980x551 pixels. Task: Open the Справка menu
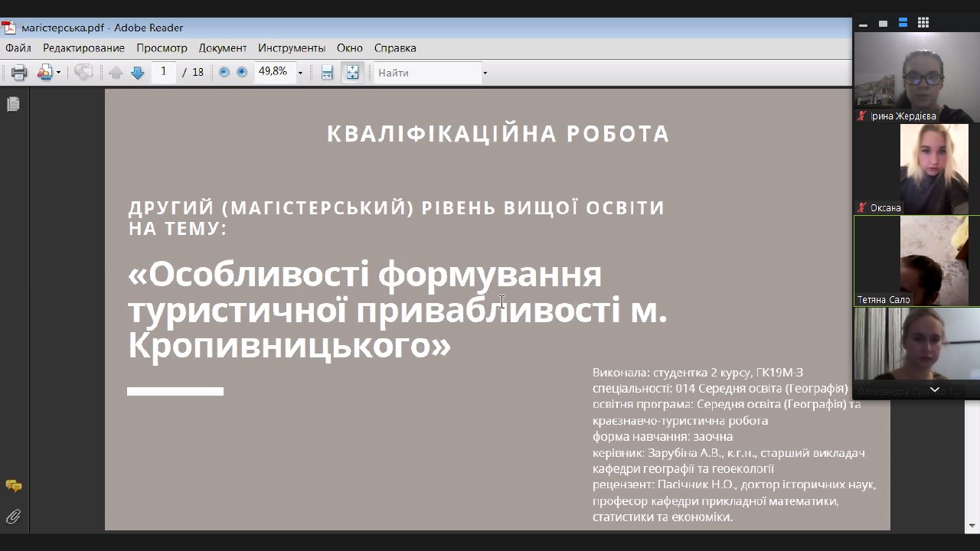coord(395,47)
